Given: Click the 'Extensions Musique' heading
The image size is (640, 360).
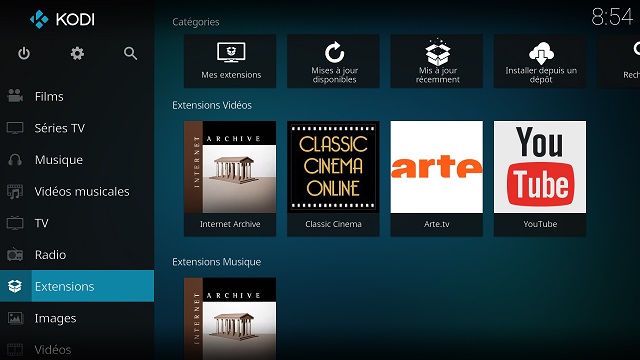Looking at the screenshot, I should pos(217,262).
